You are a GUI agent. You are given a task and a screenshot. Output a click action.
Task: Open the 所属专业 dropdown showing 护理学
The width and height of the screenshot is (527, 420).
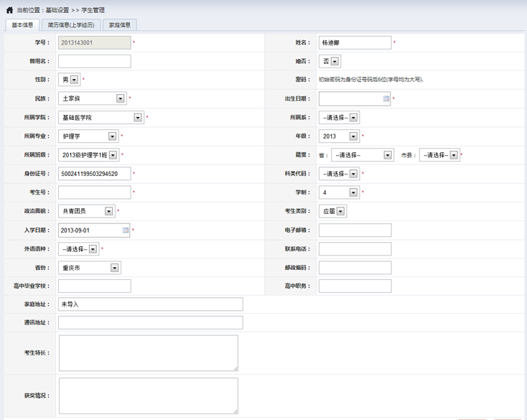tap(113, 136)
